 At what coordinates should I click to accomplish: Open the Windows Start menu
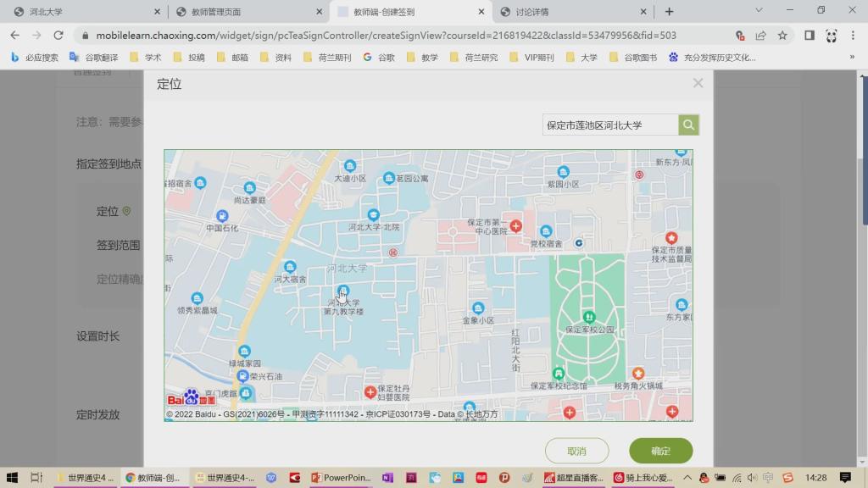12,478
